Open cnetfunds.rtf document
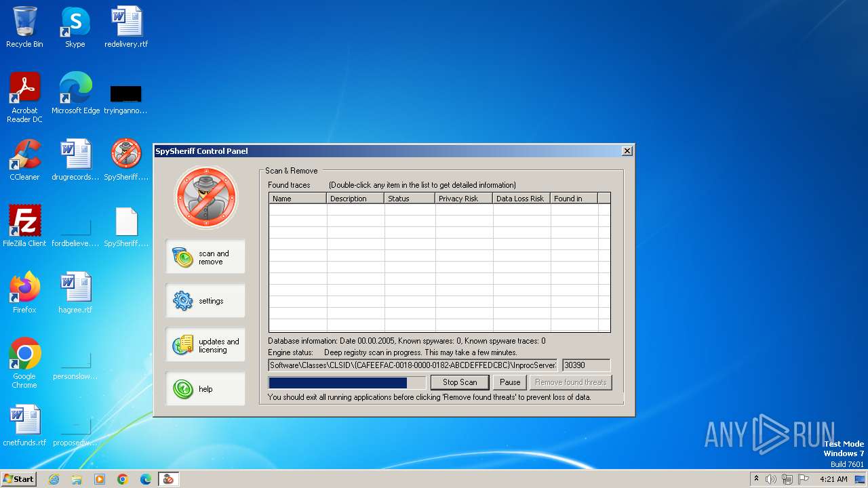868x488 pixels. [24, 425]
